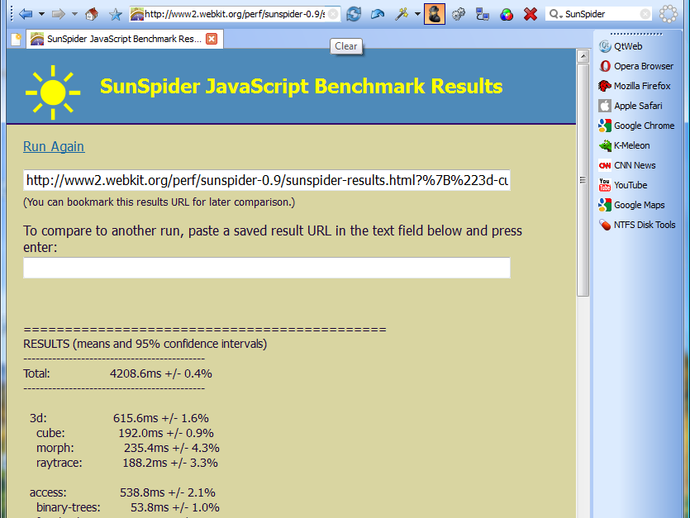The width and height of the screenshot is (690, 518).
Task: Open the QtWeb bookmark in the sidebar
Action: point(621,46)
